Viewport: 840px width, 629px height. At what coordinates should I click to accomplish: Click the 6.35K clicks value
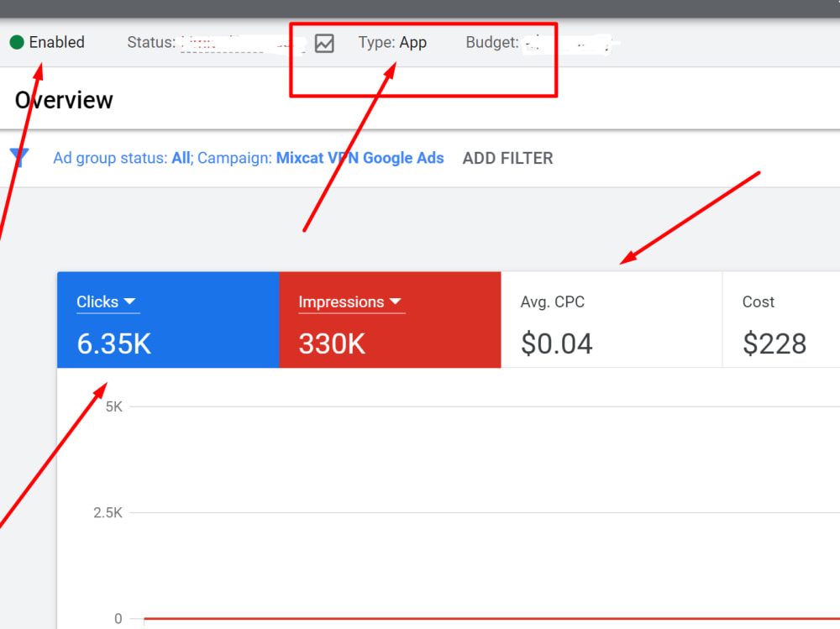pos(113,343)
